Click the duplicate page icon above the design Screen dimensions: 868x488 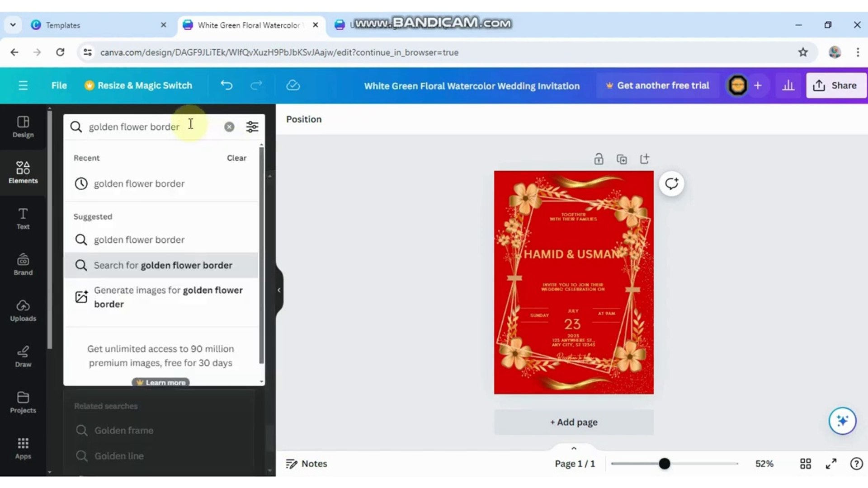pos(622,159)
